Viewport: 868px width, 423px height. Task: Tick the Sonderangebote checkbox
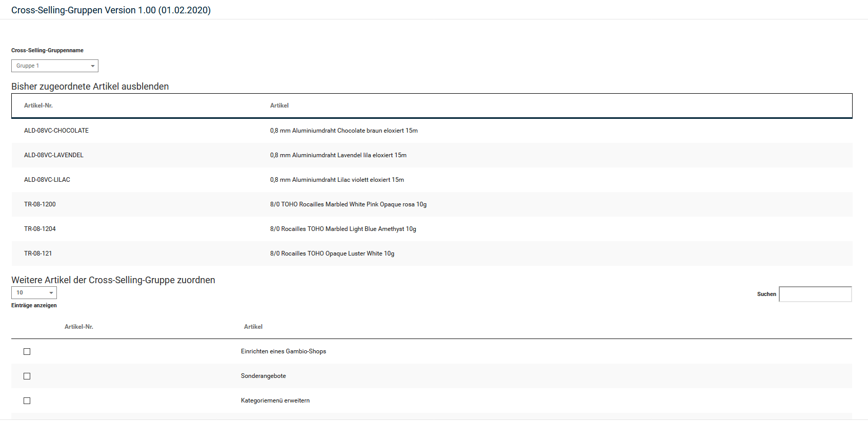27,376
